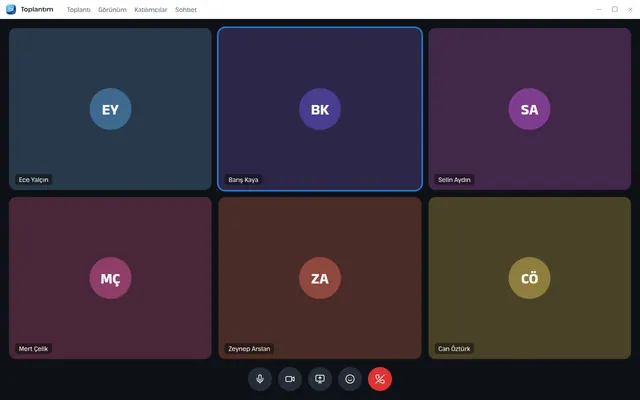Click the Toplantım window title text
Screen dimensions: 640x400
[37, 9]
